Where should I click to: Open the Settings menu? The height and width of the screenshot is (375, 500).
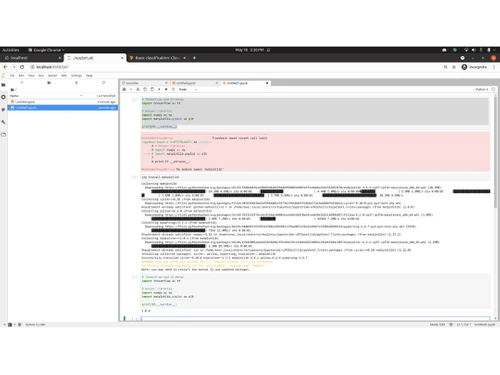[76, 76]
